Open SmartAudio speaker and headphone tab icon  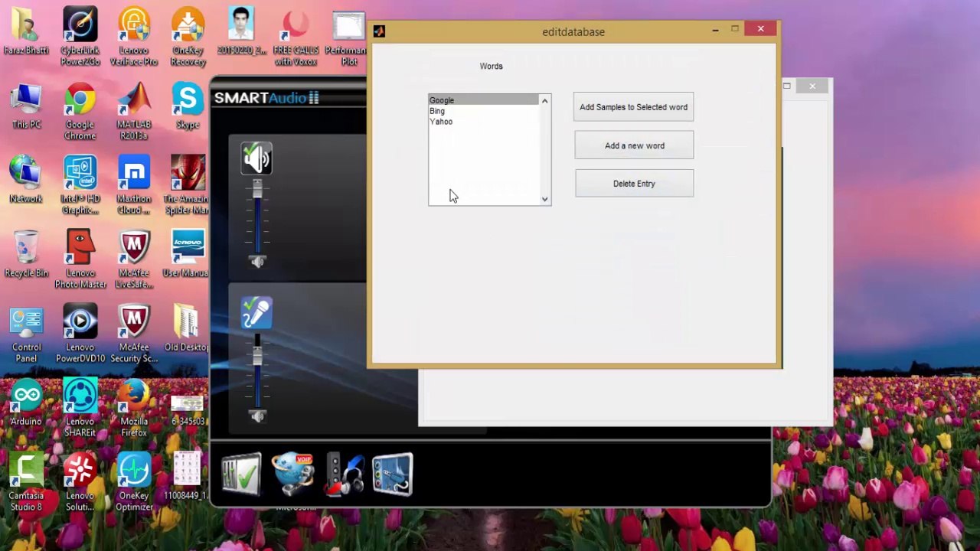[344, 474]
